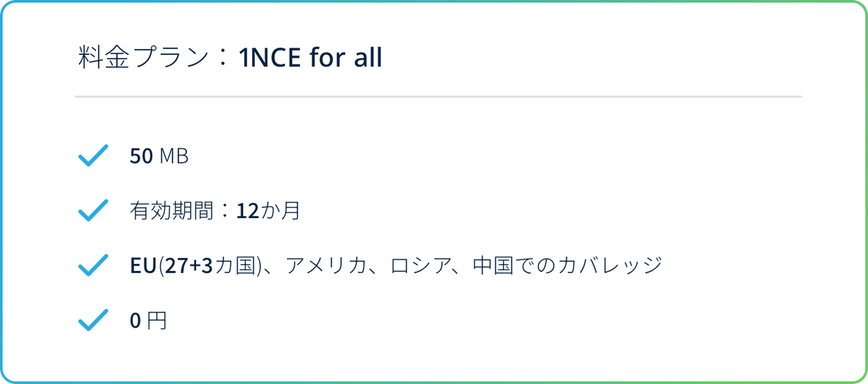Click the 有効期間 label text
868x384 pixels.
[171, 211]
